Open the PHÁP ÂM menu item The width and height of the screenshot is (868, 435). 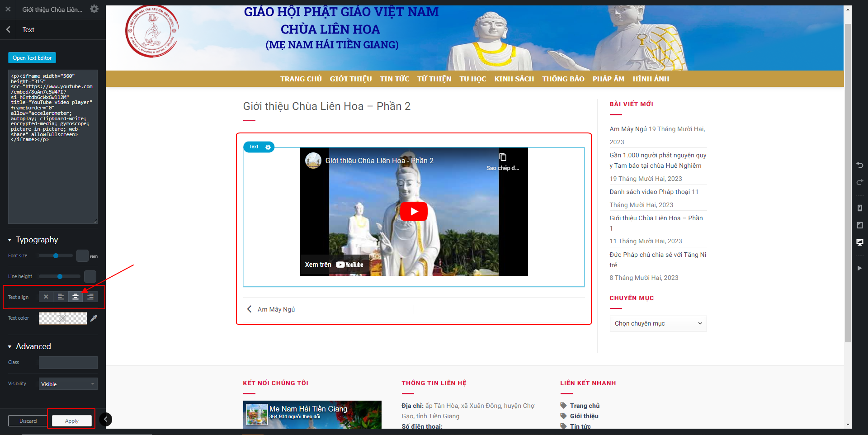(609, 79)
